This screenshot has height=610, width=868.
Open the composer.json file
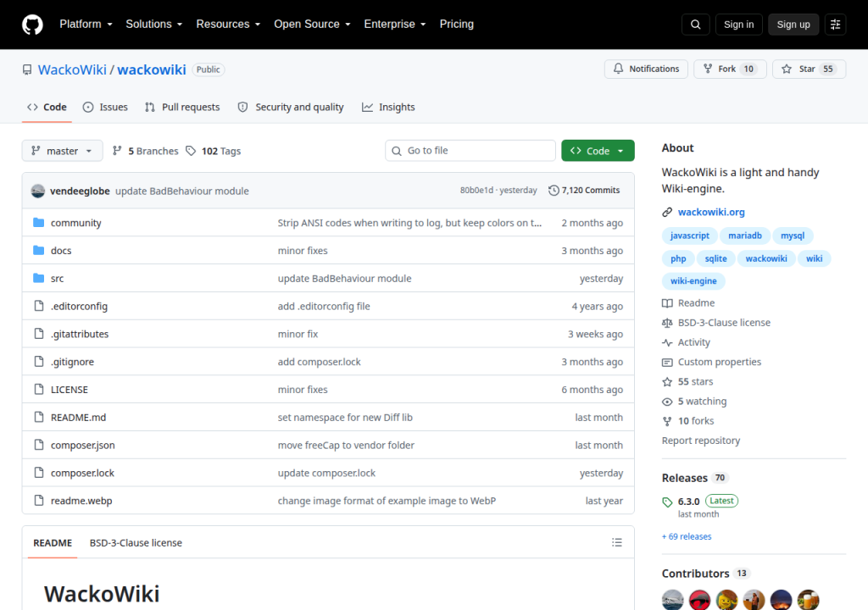(x=83, y=445)
